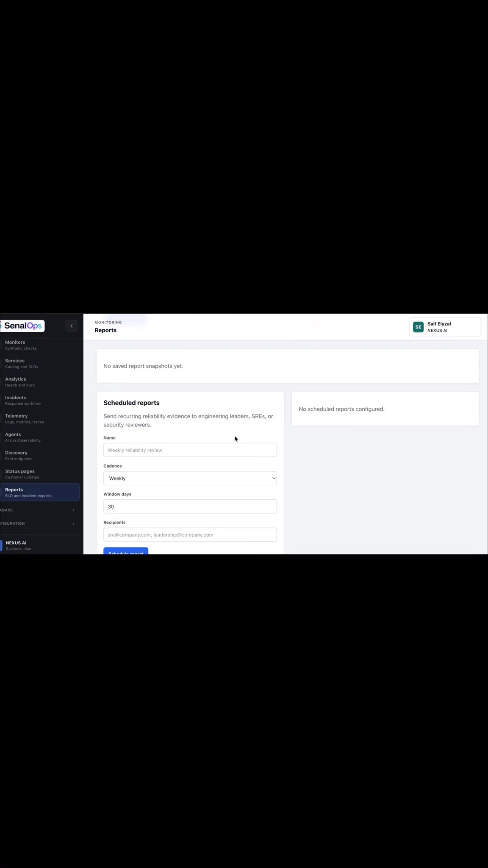
Task: Select Agents AI run observability
Action: 40,437
